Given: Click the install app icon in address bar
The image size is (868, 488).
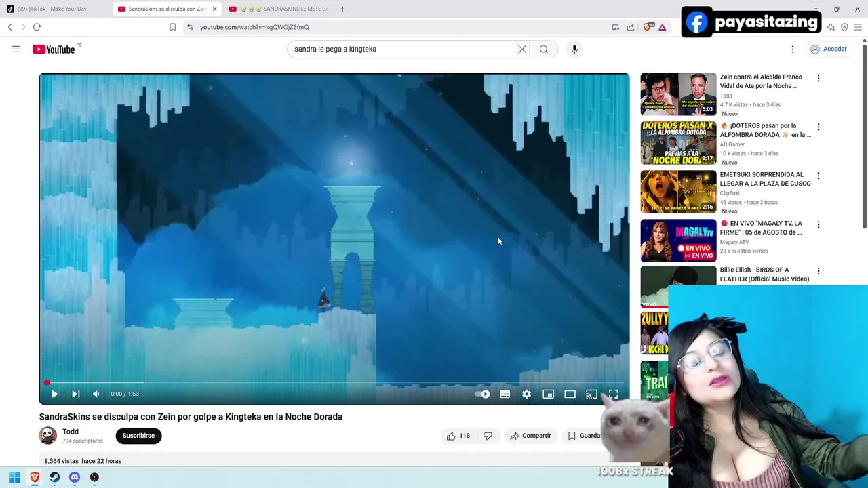Looking at the screenshot, I should pyautogui.click(x=616, y=27).
